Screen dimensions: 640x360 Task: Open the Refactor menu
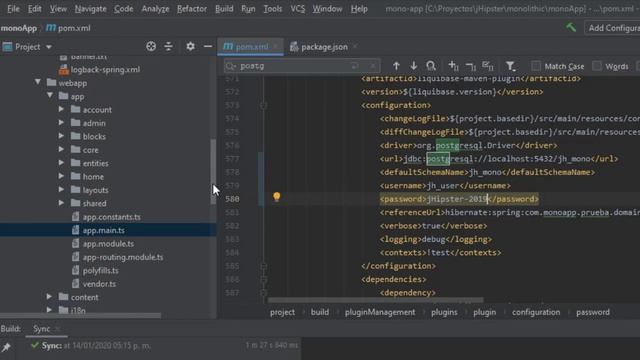click(192, 9)
